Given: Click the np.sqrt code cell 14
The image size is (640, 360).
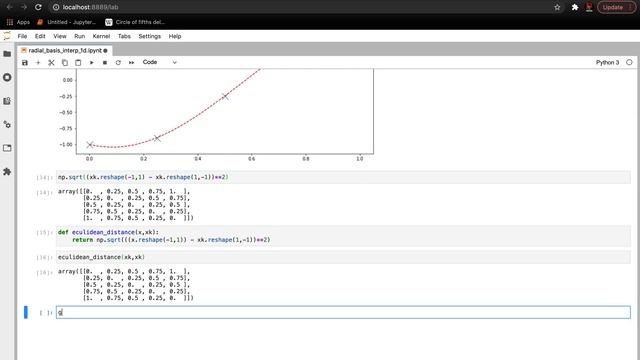Looking at the screenshot, I should pyautogui.click(x=343, y=177).
